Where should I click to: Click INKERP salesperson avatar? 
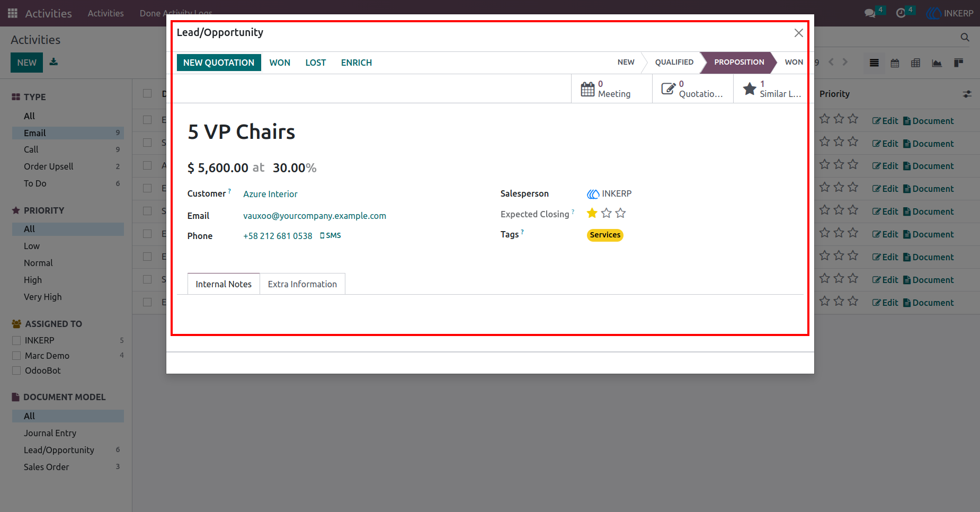tap(593, 194)
